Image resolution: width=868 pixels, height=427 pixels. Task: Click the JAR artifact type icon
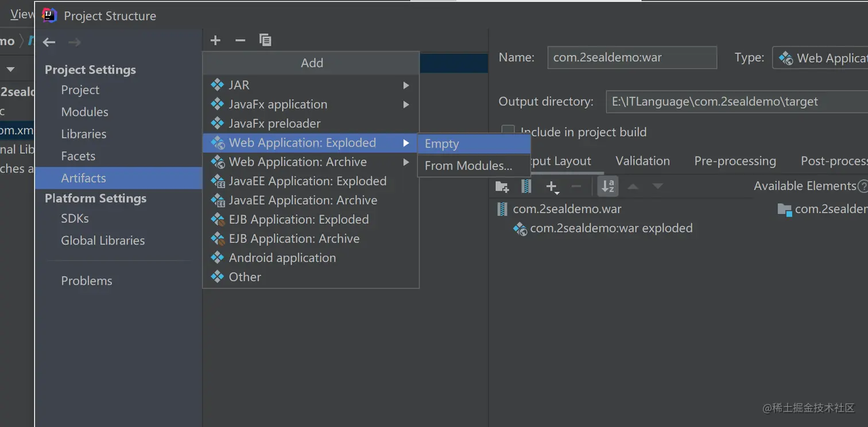pyautogui.click(x=217, y=85)
